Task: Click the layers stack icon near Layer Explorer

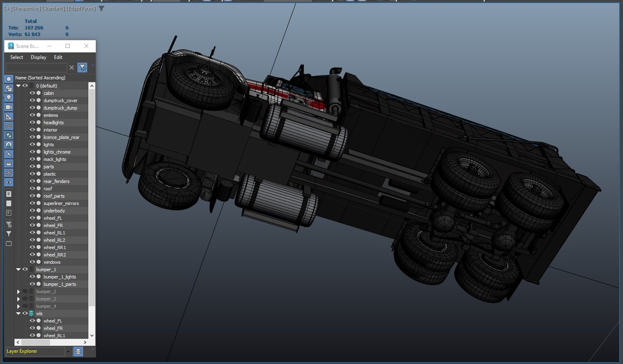Action: click(78, 352)
